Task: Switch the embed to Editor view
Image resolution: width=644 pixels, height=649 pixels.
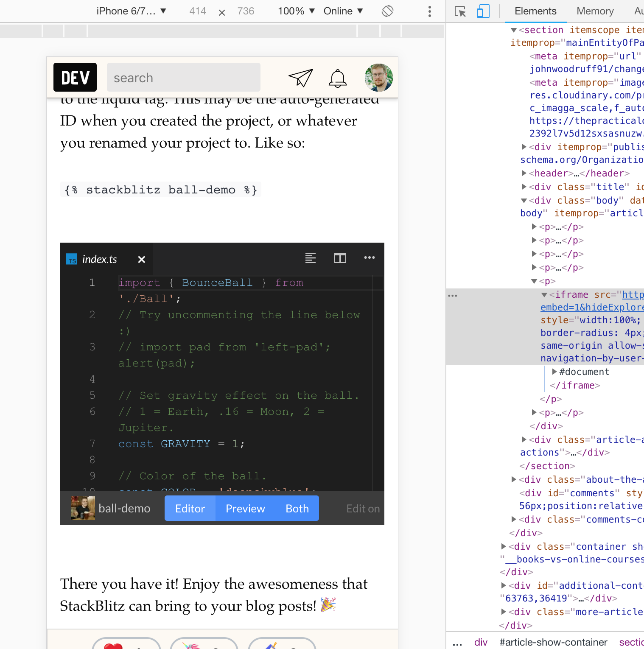Action: tap(190, 508)
